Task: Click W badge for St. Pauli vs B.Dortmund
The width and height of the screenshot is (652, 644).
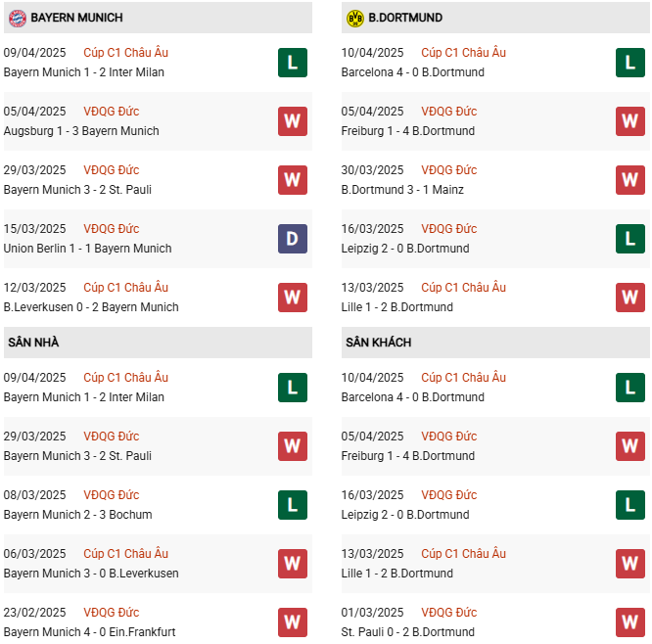Action: click(629, 622)
